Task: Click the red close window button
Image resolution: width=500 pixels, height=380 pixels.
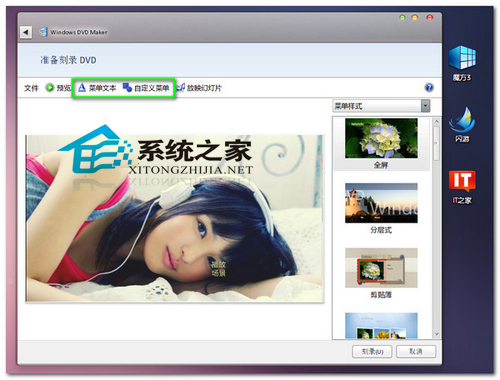Action: point(430,17)
